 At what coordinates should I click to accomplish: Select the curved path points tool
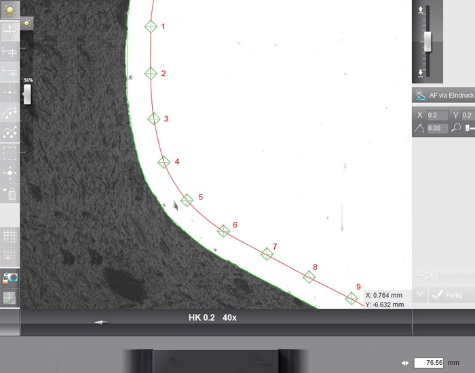click(10, 113)
